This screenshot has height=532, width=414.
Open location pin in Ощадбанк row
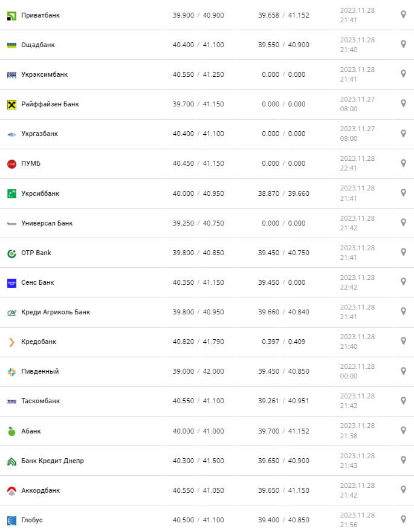pos(403,44)
